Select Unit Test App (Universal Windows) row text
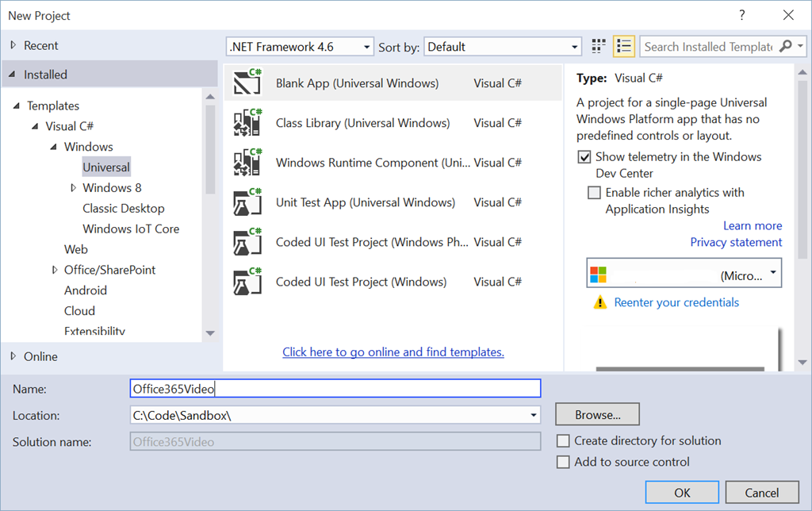 point(365,202)
